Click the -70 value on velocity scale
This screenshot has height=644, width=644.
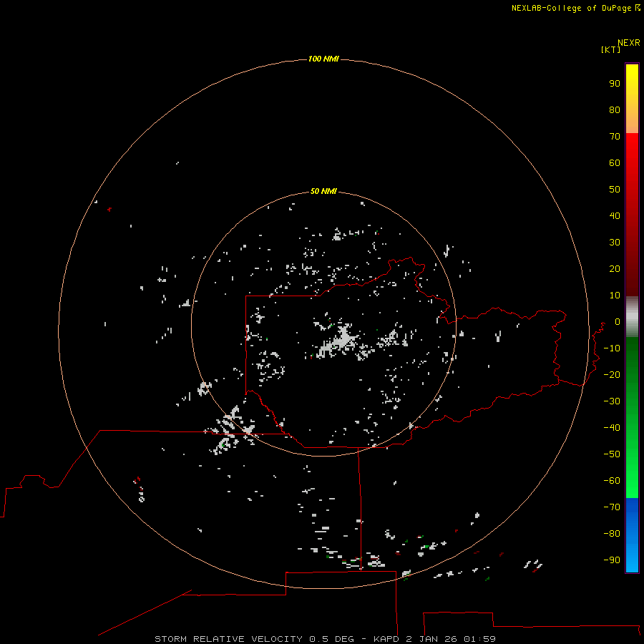coord(612,507)
